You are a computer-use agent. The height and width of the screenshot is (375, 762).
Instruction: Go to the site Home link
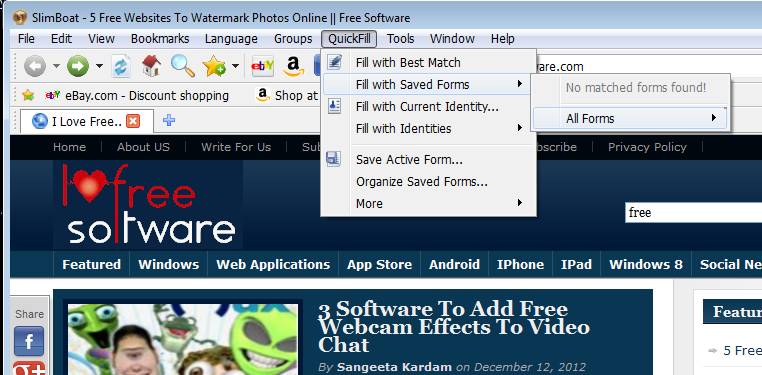coord(69,147)
